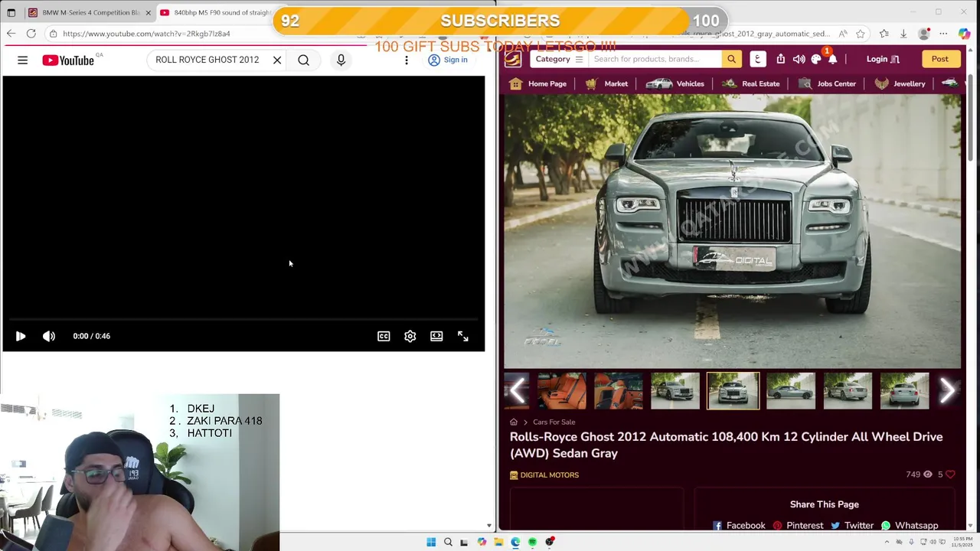This screenshot has height=551, width=980.
Task: Share the listing on Twitter
Action: pyautogui.click(x=852, y=526)
